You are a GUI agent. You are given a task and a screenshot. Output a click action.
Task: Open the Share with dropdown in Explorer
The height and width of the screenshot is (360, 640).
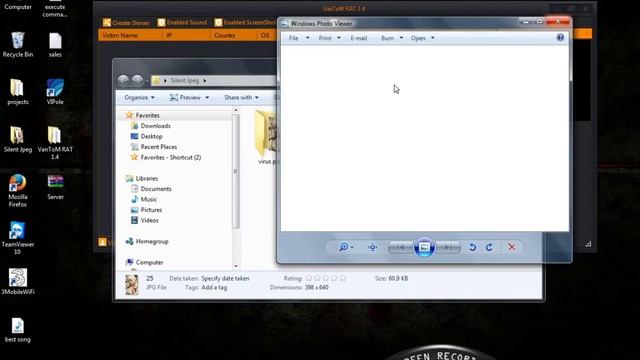click(241, 98)
